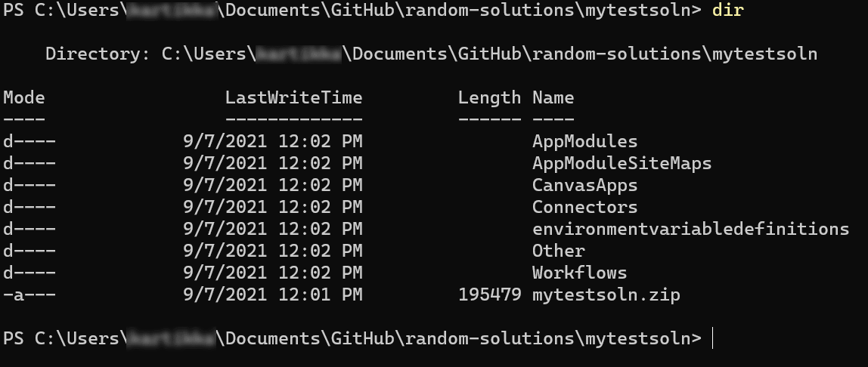Click the timestamp in the Workflows row
The width and height of the screenshot is (868, 367).
pos(272,273)
